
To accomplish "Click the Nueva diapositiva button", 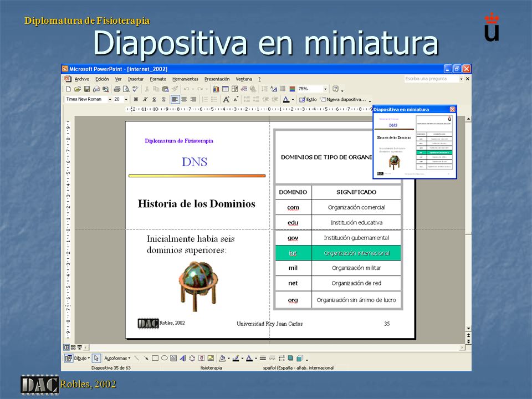I will pos(344,99).
